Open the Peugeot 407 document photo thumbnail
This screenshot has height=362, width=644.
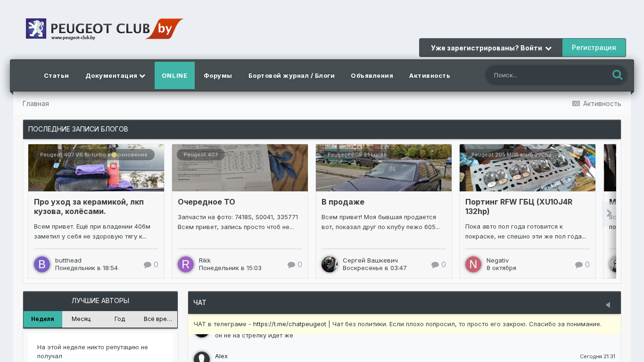click(x=240, y=168)
